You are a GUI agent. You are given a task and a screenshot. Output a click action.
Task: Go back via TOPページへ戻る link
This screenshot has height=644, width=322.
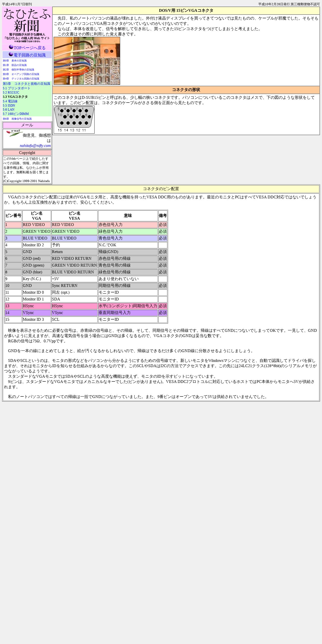(x=30, y=48)
